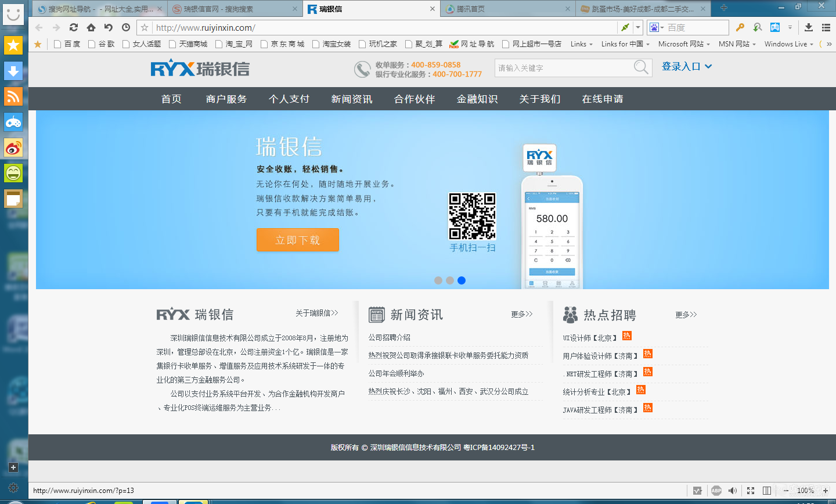
Task: Open the 登录入口 login dropdown
Action: 687,66
